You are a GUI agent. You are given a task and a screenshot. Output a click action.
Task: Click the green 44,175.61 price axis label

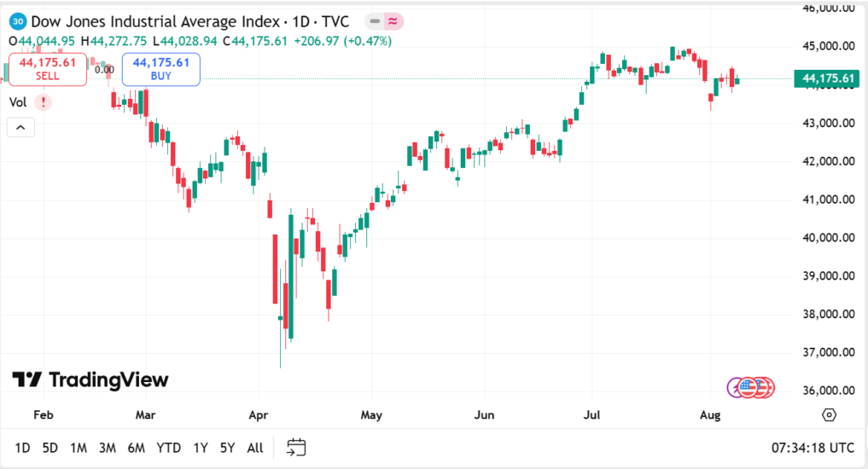(x=825, y=79)
